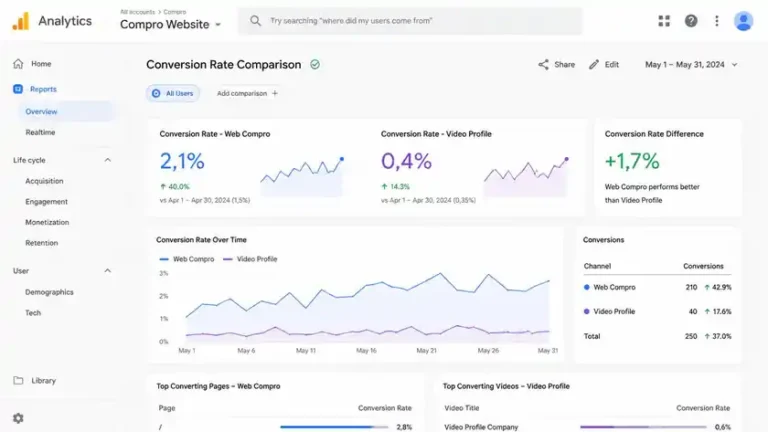Toggle Video Profile series in chart legend
Screen dimensions: 768x432
(250, 259)
